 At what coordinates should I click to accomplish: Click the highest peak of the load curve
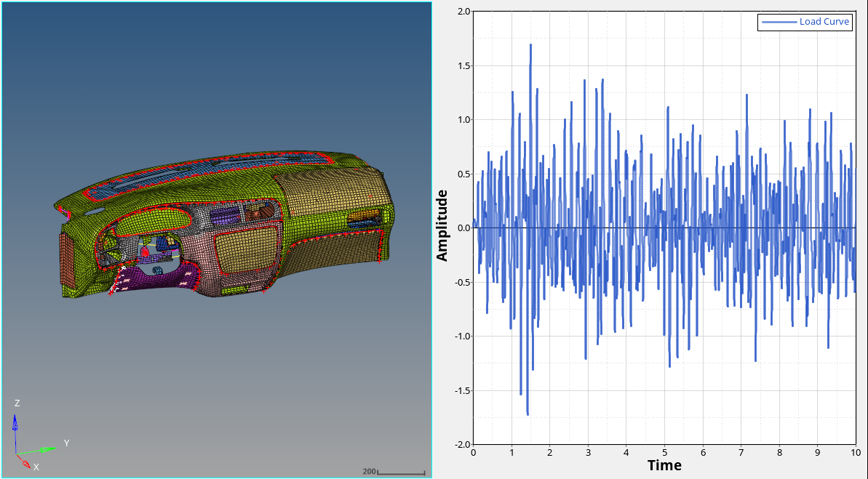(530, 45)
